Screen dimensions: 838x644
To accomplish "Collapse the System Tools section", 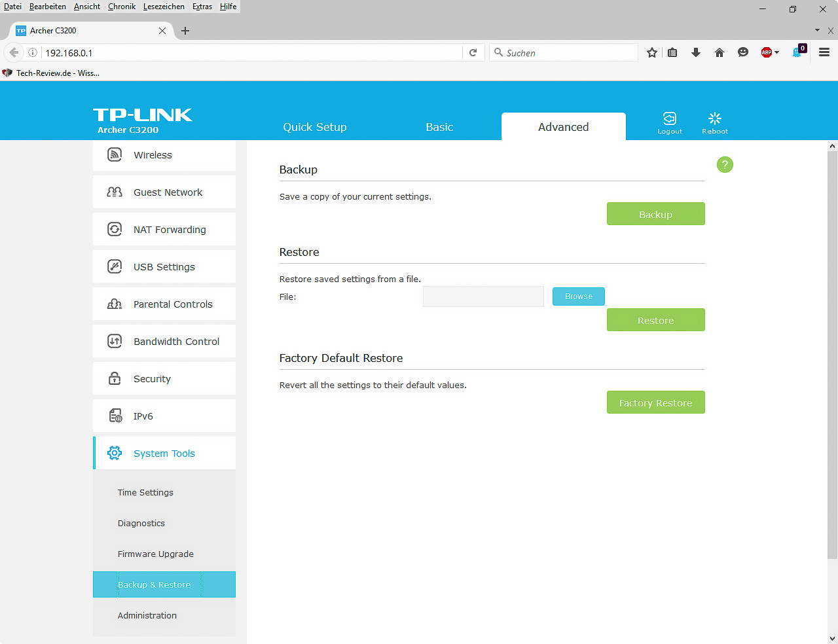I will (x=164, y=454).
